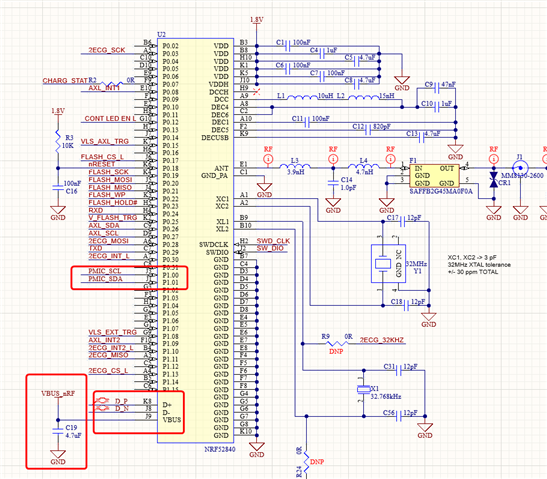The image size is (547, 479).
Task: Select capacitor C18 12pF symbol
Action: (x=406, y=306)
